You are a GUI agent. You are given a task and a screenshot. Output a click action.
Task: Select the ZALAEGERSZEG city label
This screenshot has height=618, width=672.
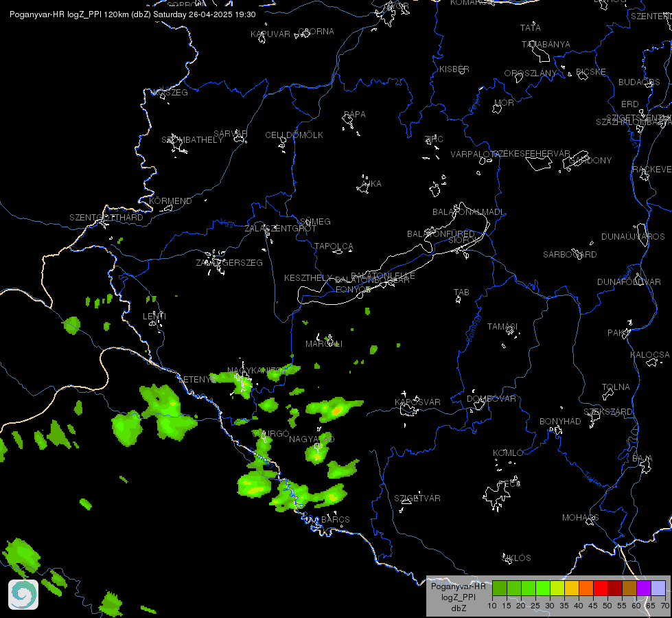click(229, 262)
